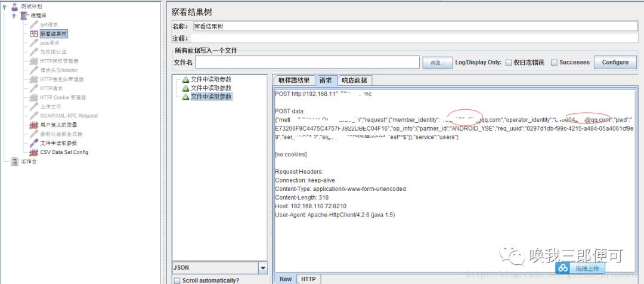Click the 浏览... browse button
The image size is (644, 284).
click(x=438, y=63)
